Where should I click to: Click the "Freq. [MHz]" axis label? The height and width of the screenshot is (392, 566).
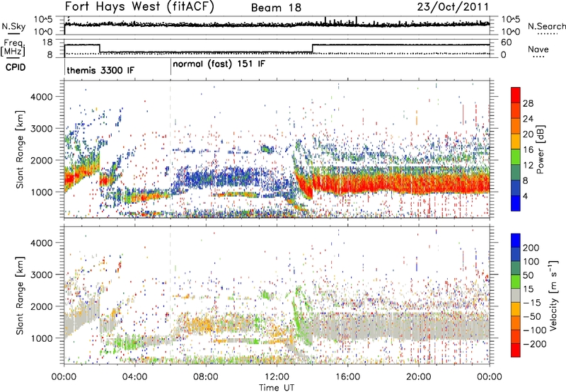(x=13, y=48)
